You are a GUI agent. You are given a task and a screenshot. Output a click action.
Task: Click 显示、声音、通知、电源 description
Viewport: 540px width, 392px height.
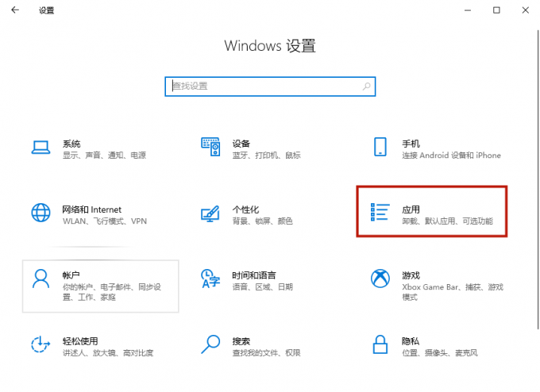click(x=104, y=156)
